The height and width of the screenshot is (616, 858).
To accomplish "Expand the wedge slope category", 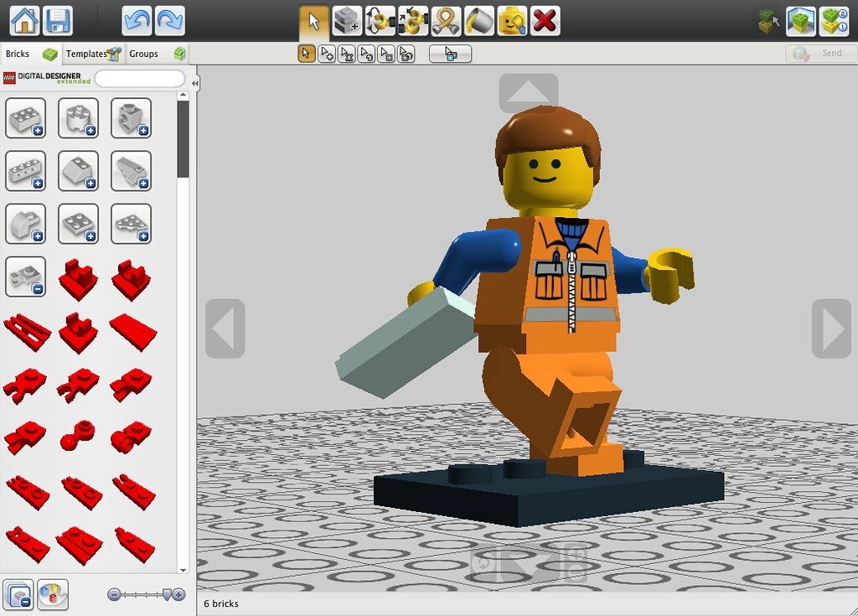I will click(132, 171).
